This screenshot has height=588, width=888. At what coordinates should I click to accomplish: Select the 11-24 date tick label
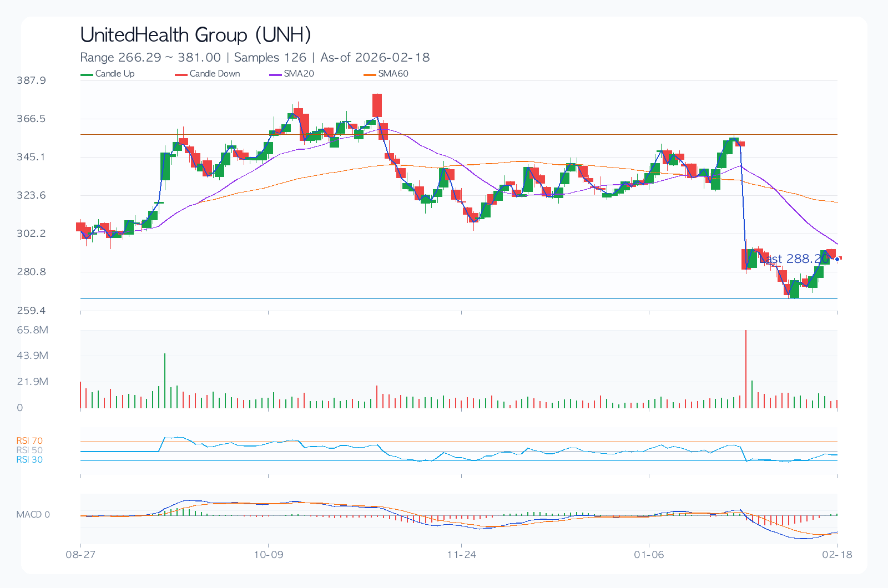[462, 555]
